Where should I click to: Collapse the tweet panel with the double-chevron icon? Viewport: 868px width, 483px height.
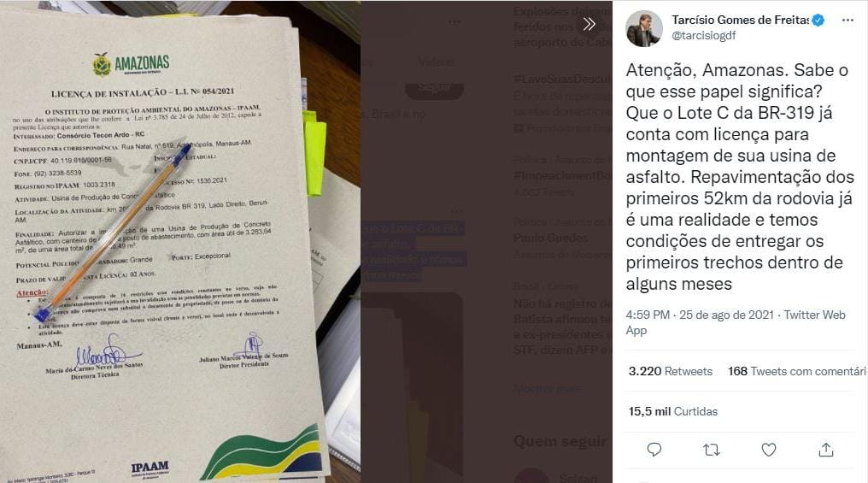click(589, 24)
